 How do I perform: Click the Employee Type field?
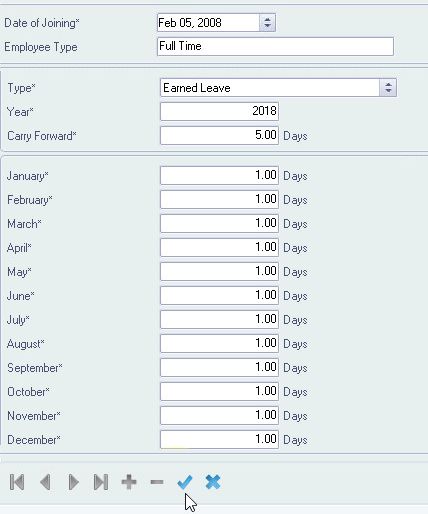275,46
